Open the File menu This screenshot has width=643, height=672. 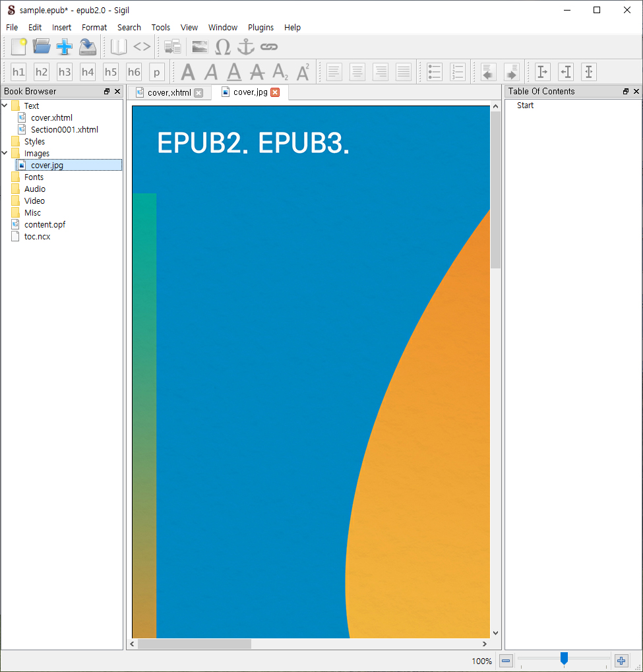pyautogui.click(x=12, y=28)
